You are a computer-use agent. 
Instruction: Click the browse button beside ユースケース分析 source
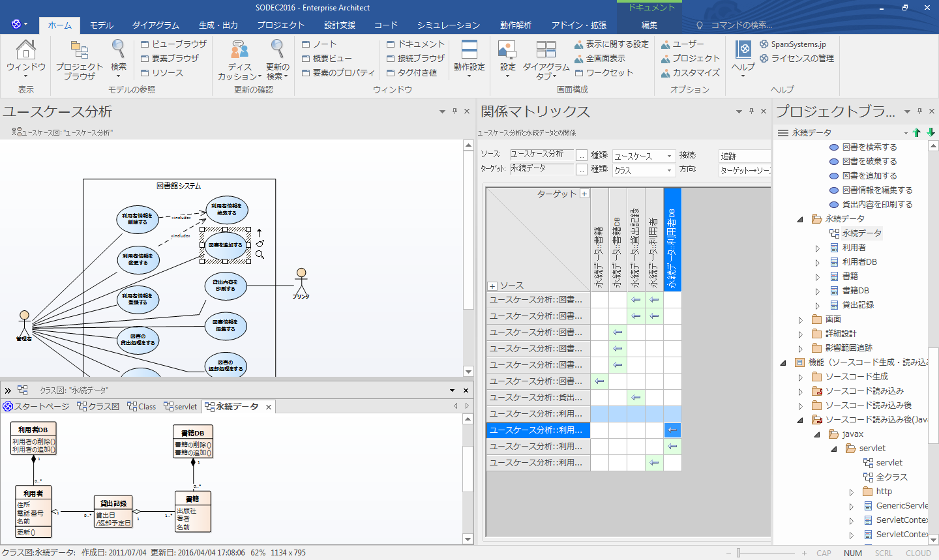pos(582,155)
